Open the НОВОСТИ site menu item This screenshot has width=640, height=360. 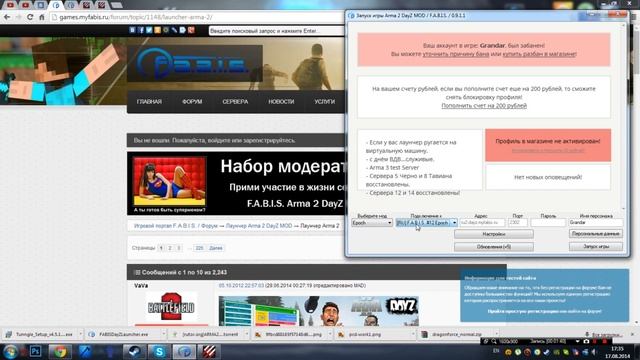click(x=281, y=102)
